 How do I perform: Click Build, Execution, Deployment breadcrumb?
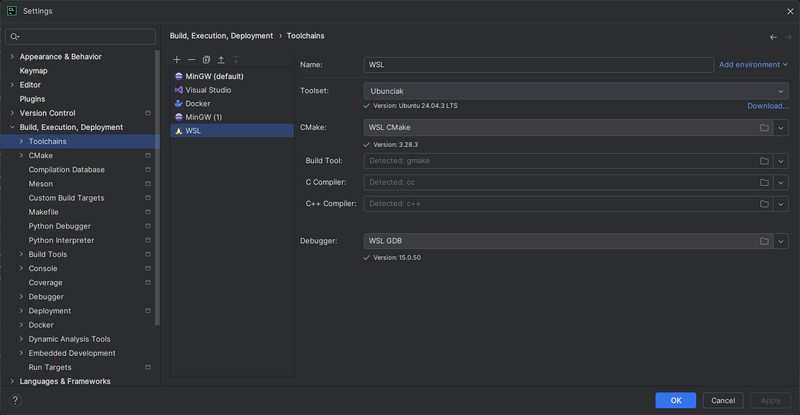tap(221, 36)
